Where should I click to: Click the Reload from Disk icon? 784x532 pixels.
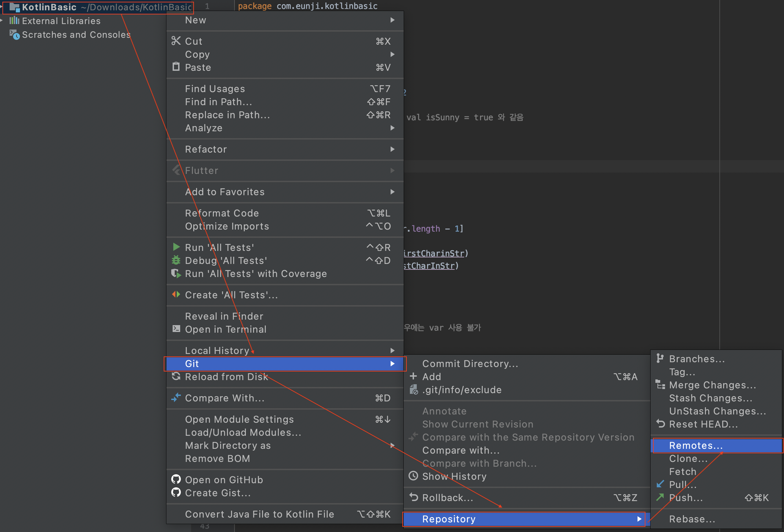(x=176, y=376)
